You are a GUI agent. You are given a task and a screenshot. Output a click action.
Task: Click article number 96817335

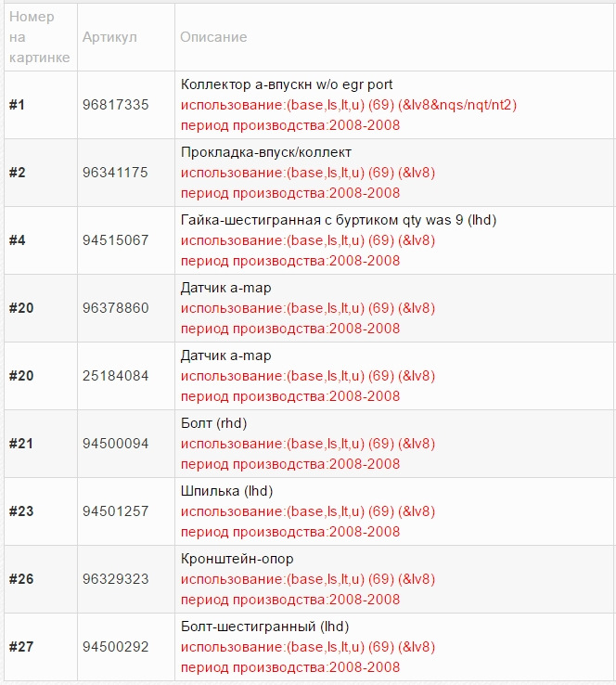coord(115,105)
